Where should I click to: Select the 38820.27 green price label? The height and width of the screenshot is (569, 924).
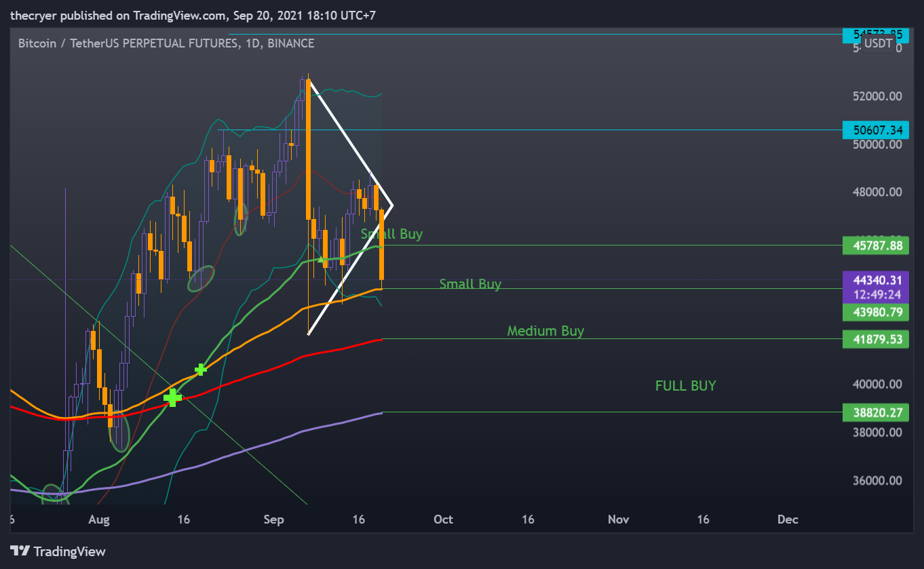click(875, 412)
